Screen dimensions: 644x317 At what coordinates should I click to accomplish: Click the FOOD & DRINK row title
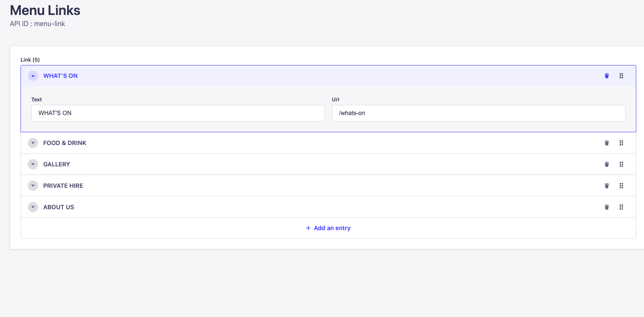tap(65, 143)
